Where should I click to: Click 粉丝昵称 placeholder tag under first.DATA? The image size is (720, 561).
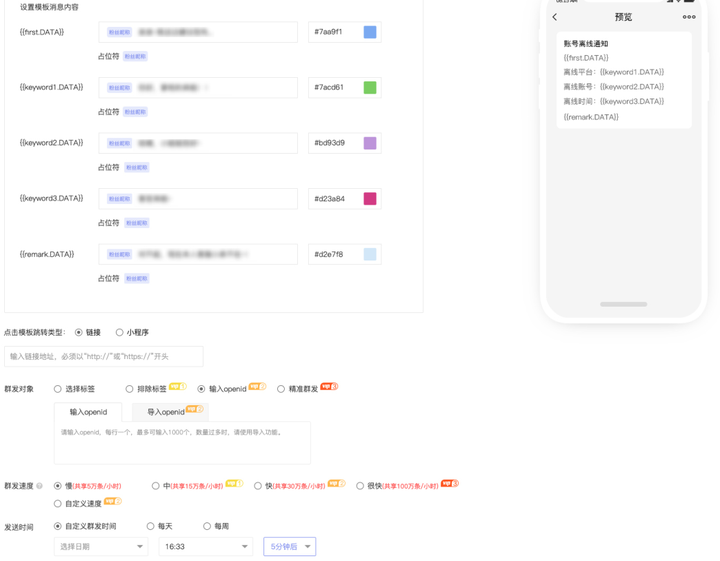135,56
